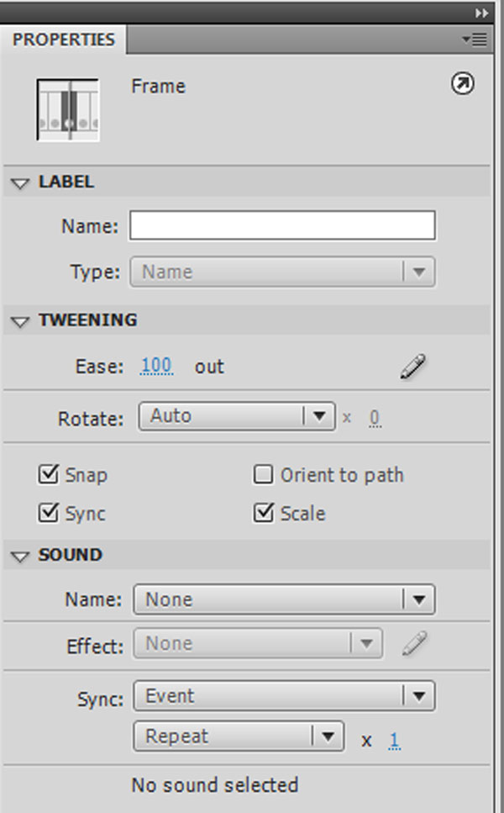Open the Sound Name dropdown

(284, 599)
